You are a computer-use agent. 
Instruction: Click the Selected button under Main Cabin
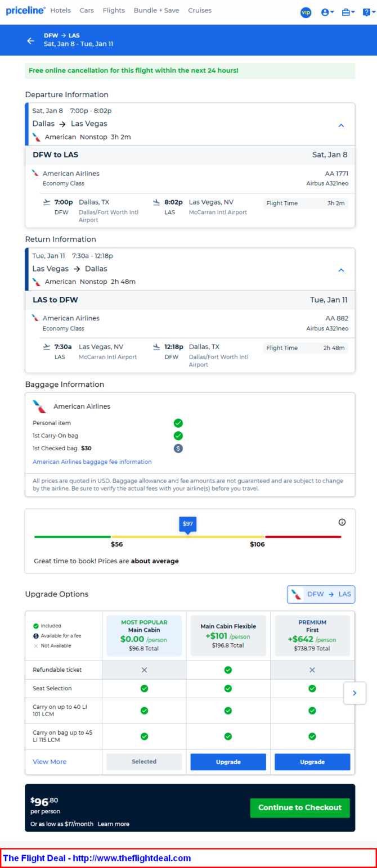point(144,762)
